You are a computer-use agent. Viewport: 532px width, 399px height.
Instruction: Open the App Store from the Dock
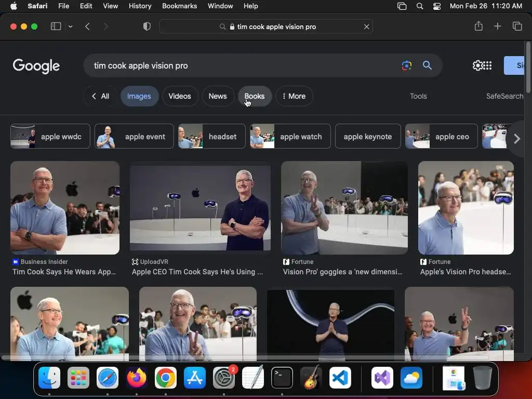coord(195,378)
